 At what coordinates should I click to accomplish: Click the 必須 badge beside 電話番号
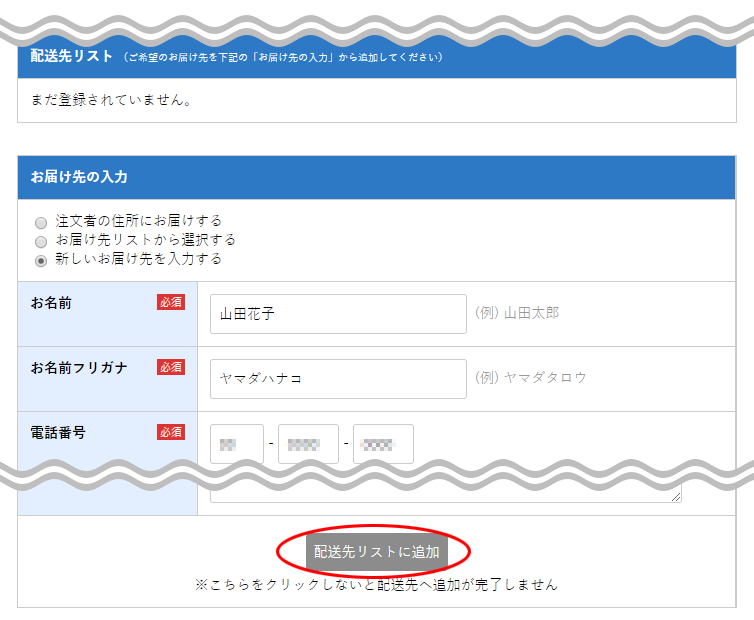[x=171, y=432]
